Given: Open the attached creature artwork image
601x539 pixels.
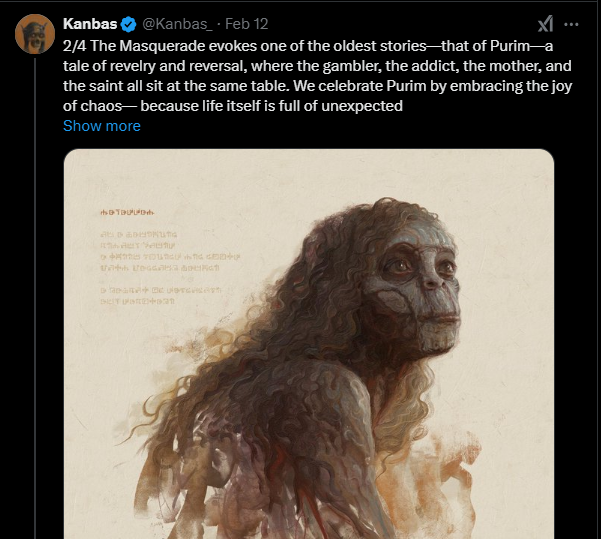Looking at the screenshot, I should click(309, 344).
